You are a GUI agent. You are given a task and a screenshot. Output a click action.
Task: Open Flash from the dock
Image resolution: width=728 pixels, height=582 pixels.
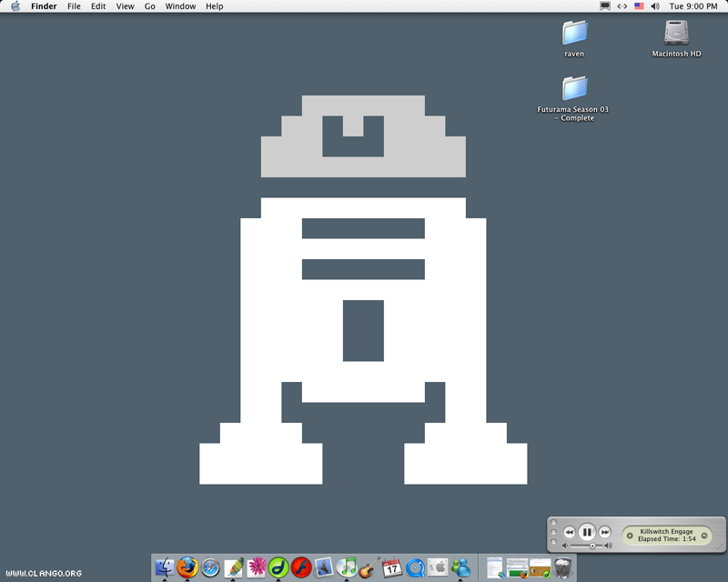pos(301,567)
